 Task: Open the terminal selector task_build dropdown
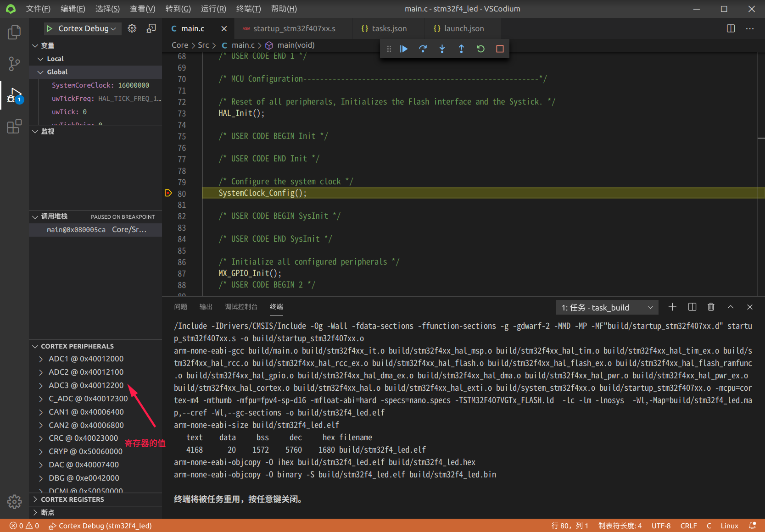pyautogui.click(x=607, y=307)
